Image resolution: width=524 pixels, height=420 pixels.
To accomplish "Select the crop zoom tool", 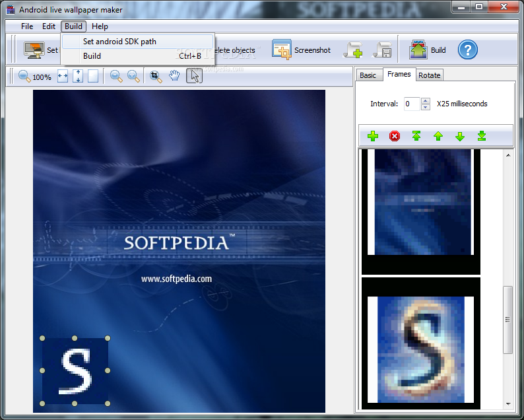I will [156, 77].
